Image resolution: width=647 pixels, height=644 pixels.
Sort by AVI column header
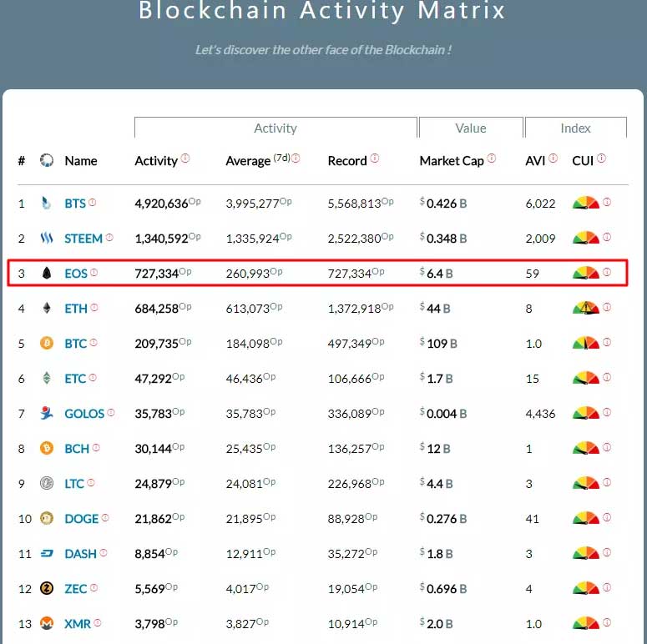click(535, 160)
